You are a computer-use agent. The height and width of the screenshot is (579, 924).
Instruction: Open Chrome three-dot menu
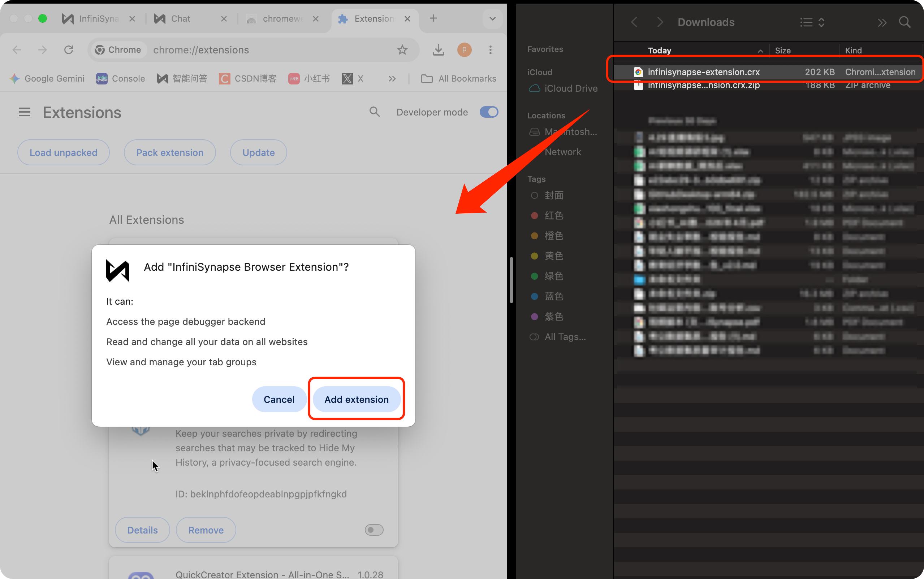[x=490, y=50]
